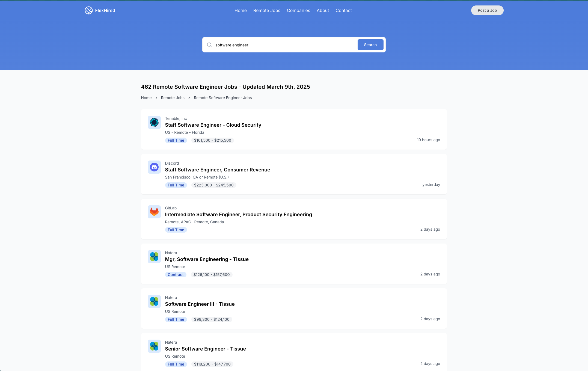Open Senior Software Engineer - Tissue job

(206, 349)
